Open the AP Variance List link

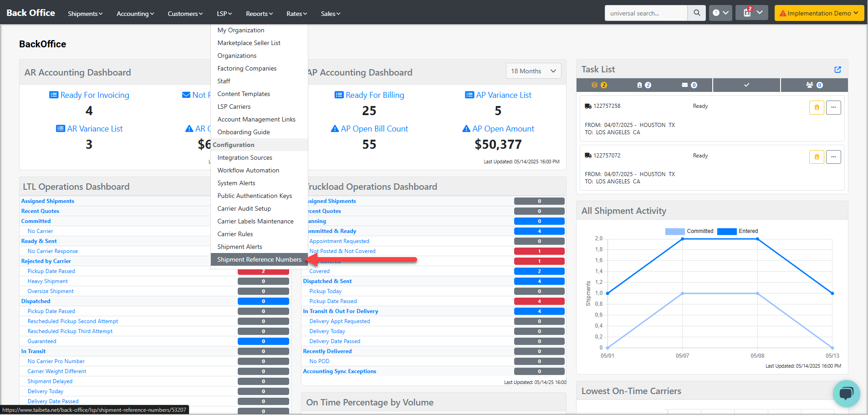(503, 95)
